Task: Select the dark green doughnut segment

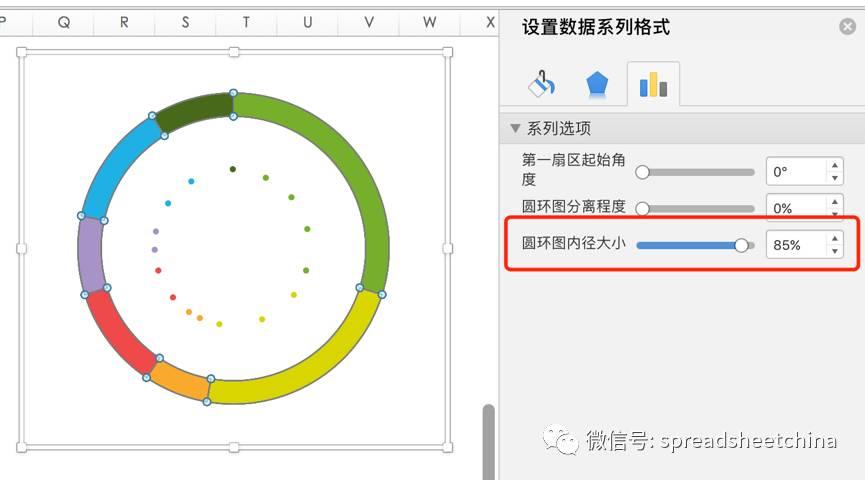Action: [197, 110]
